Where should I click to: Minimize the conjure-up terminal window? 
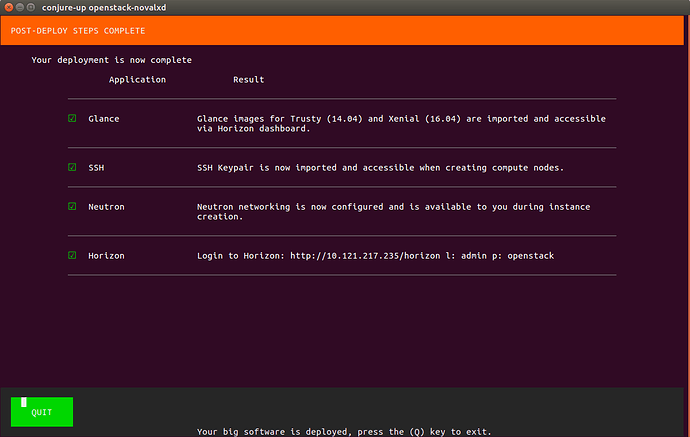[x=20, y=7]
